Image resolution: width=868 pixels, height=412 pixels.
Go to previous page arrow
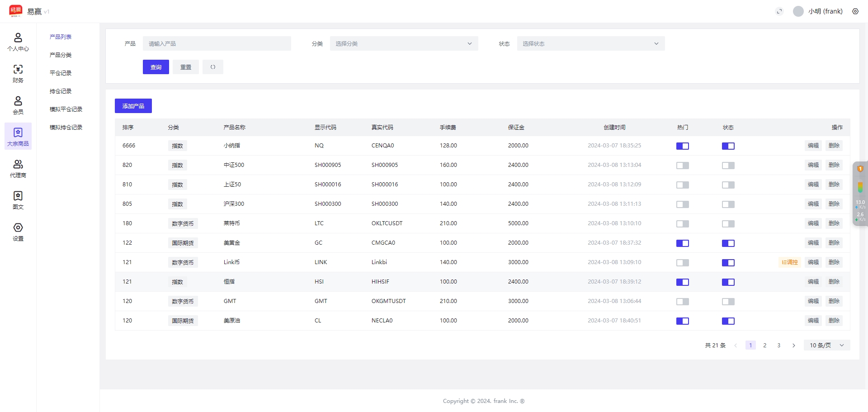tap(736, 346)
